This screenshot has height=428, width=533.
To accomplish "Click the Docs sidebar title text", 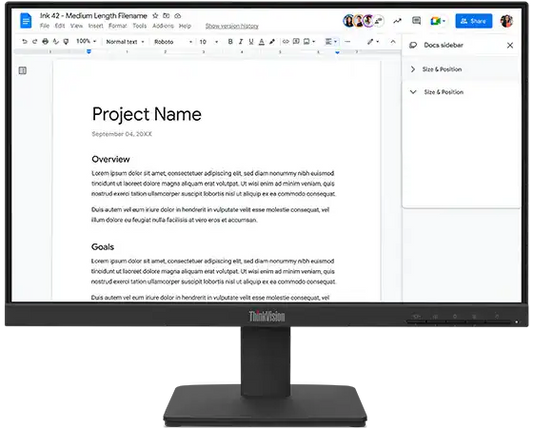I will tap(443, 45).
